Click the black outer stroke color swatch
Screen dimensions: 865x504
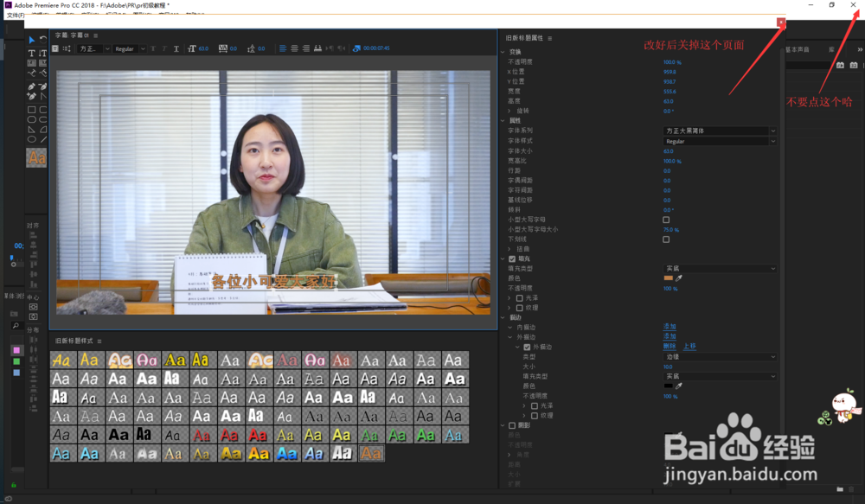(668, 386)
